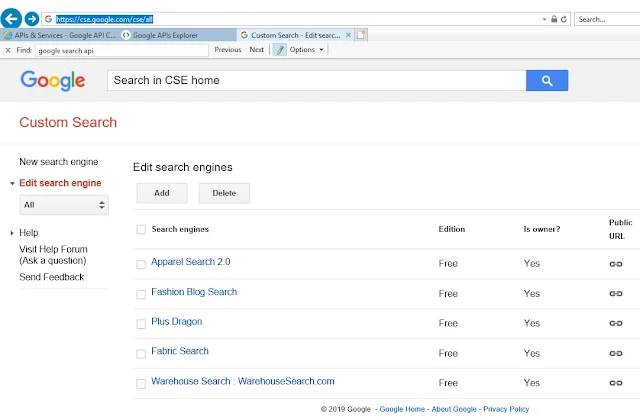640x420 pixels.
Task: Click the Public URL column header
Action: coord(620,229)
